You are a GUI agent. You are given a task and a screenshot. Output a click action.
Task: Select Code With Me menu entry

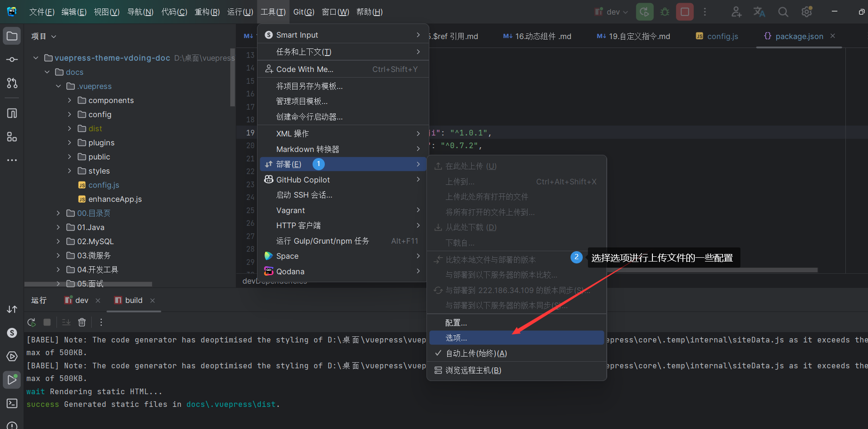343,69
